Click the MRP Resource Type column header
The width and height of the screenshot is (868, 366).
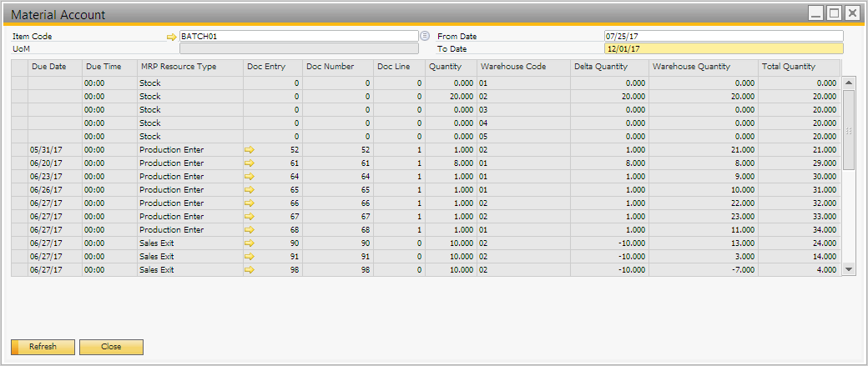coord(189,67)
